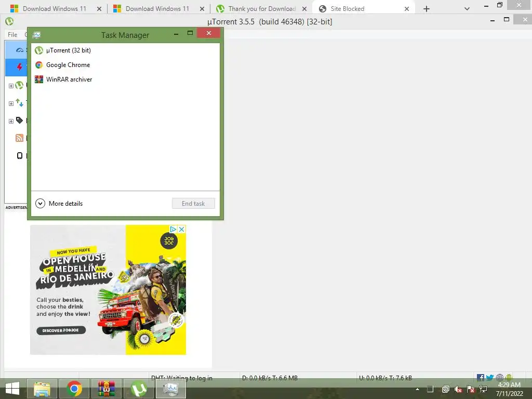Screen dimensions: 532x399
Task: Switch to Site Blocked tab
Action: click(x=362, y=9)
